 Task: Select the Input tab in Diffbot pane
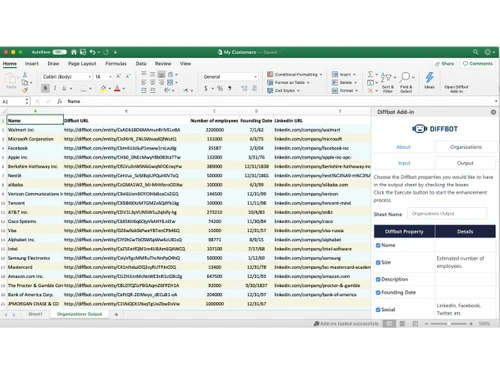[x=404, y=163]
